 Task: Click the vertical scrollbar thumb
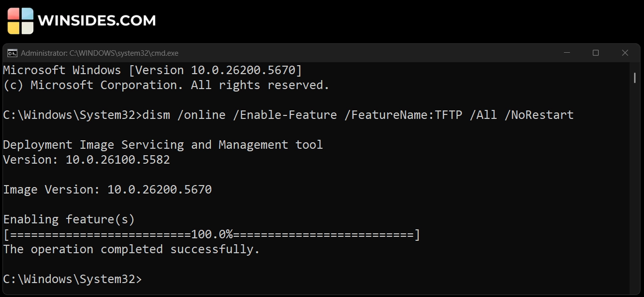(x=635, y=78)
